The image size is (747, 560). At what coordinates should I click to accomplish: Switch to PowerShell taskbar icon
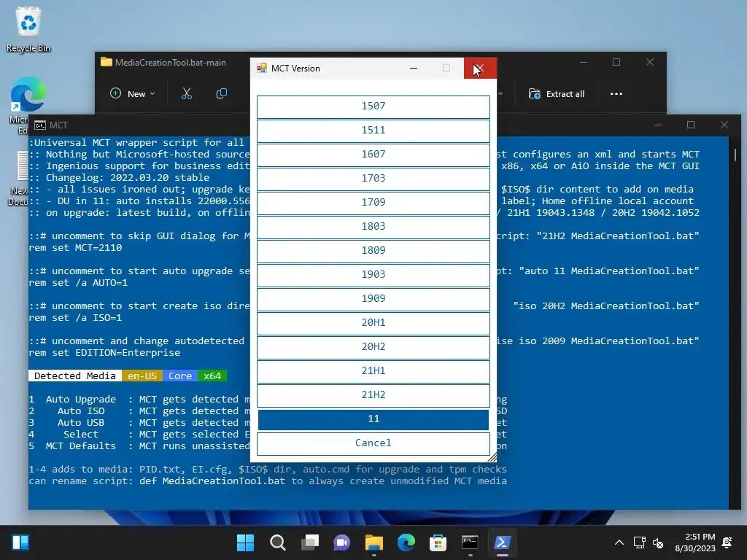coord(502,542)
